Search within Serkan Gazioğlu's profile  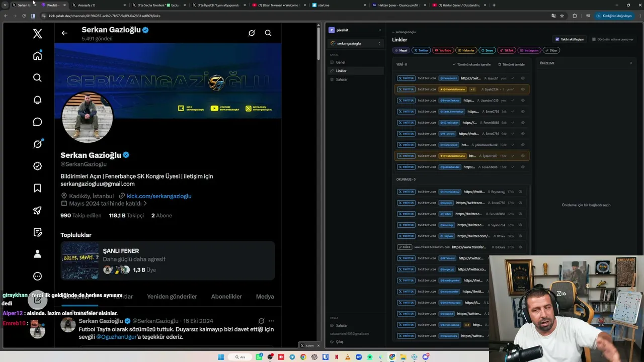(x=268, y=33)
